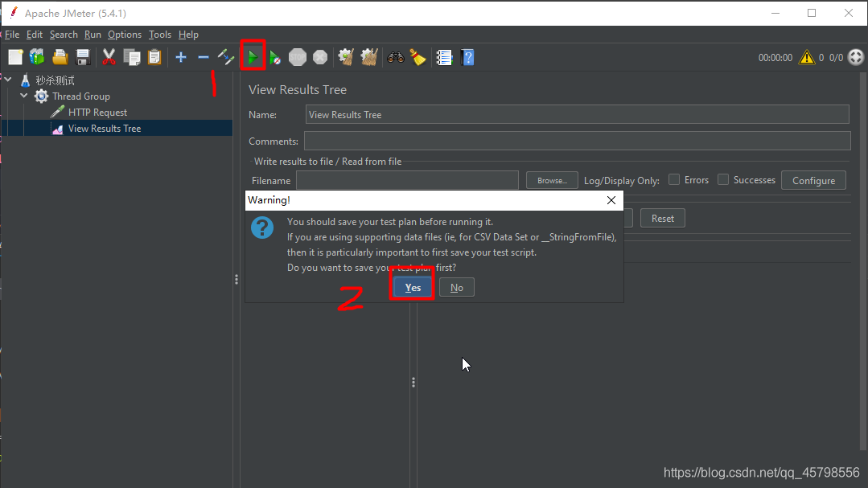Select 秒杀测试 test plan in the tree
Screen dimensions: 868x488
pos(55,80)
